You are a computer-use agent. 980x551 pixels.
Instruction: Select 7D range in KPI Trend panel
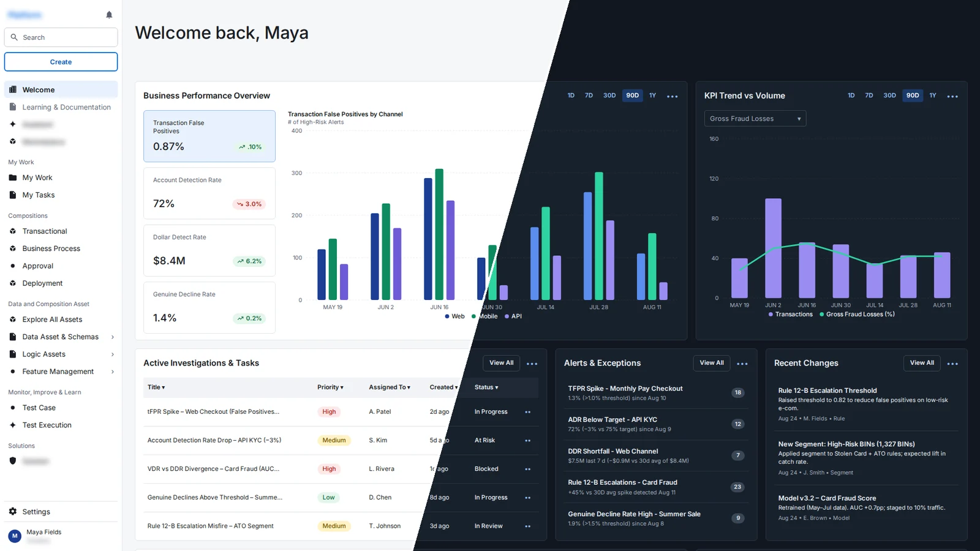869,96
